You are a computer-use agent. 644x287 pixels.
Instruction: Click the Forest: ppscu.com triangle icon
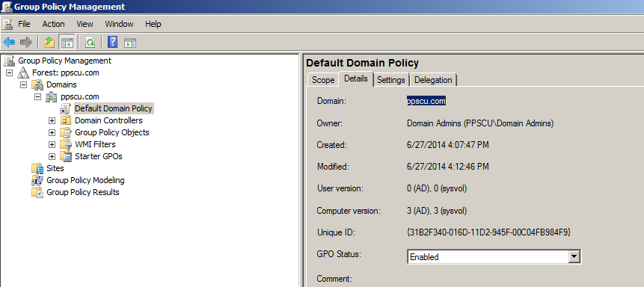click(x=23, y=72)
